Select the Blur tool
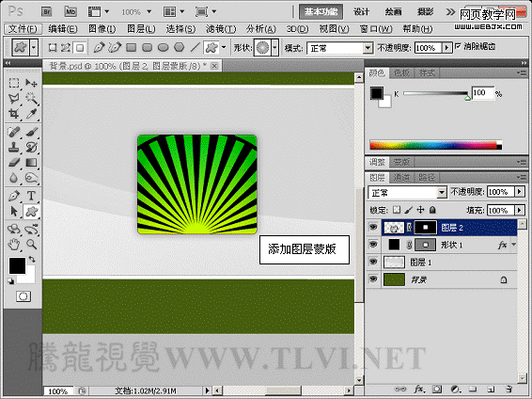 pos(13,178)
